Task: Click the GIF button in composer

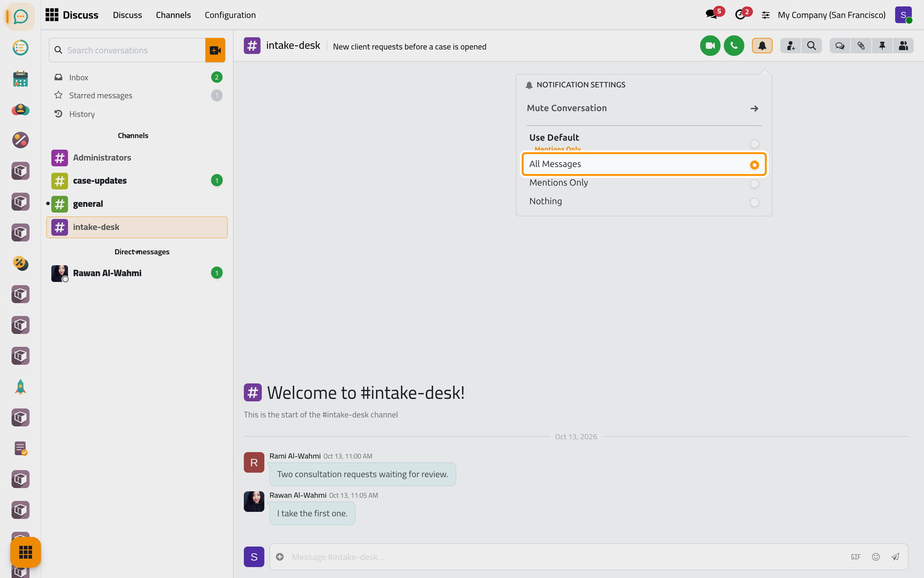Action: point(856,557)
